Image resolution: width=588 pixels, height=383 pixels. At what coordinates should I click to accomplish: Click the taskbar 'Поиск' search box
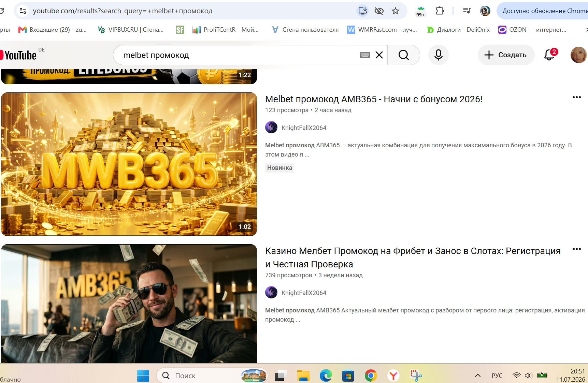pos(212,375)
